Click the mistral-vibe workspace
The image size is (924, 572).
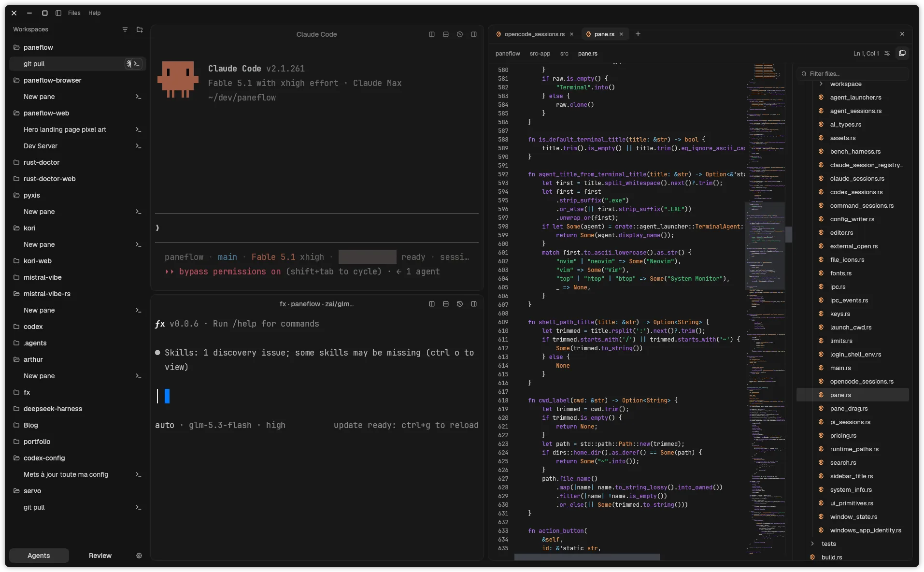point(43,277)
